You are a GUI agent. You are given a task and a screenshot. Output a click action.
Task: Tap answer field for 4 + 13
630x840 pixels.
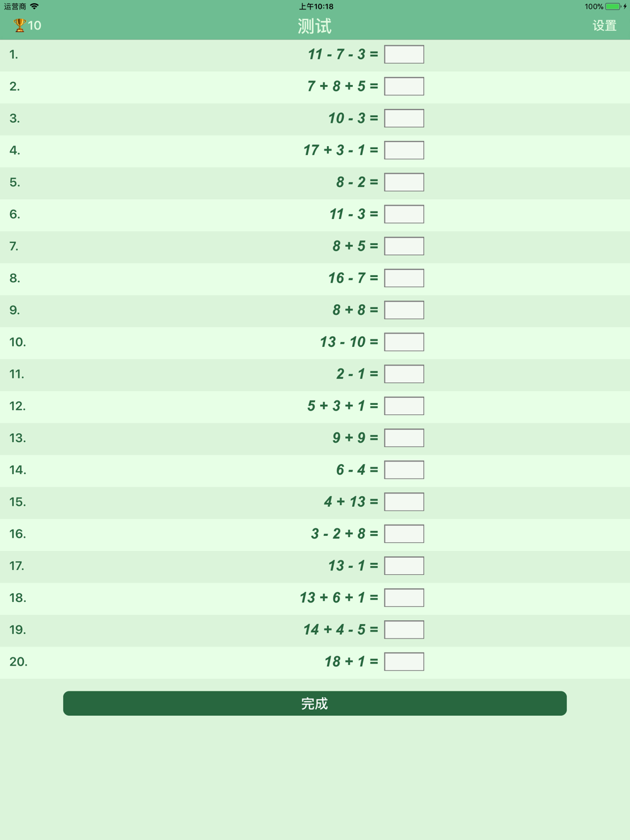point(404,502)
